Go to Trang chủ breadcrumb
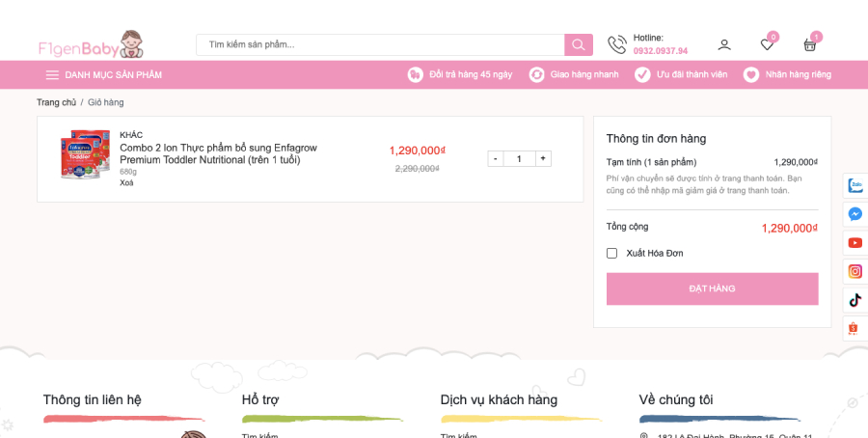Viewport: 868px width, 438px height. point(57,102)
